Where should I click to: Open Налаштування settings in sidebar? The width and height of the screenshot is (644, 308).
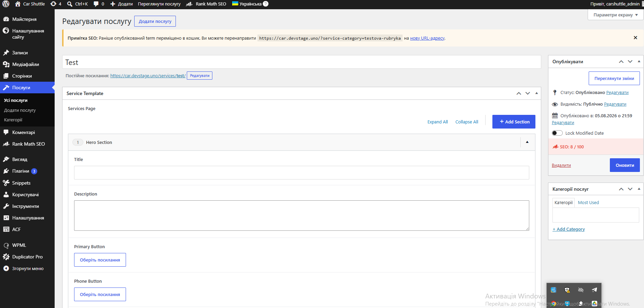pos(27,218)
